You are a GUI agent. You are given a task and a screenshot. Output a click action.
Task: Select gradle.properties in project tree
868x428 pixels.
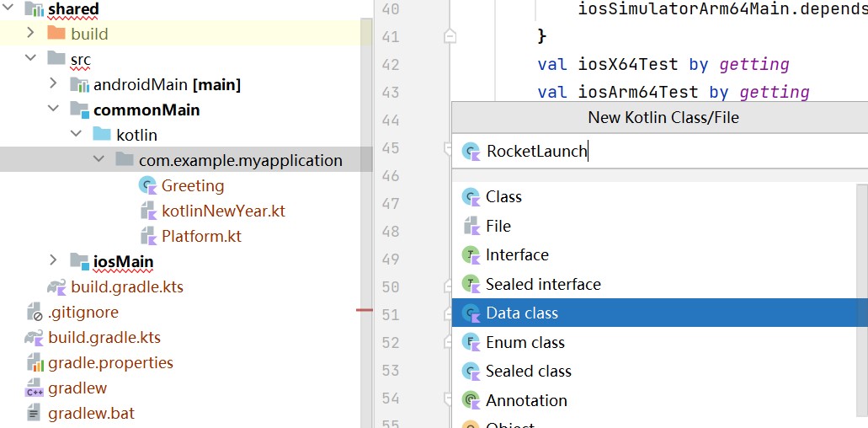(x=111, y=362)
